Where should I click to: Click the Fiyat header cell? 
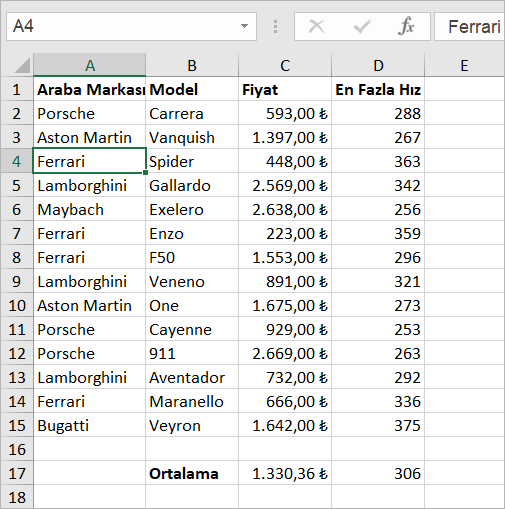285,89
